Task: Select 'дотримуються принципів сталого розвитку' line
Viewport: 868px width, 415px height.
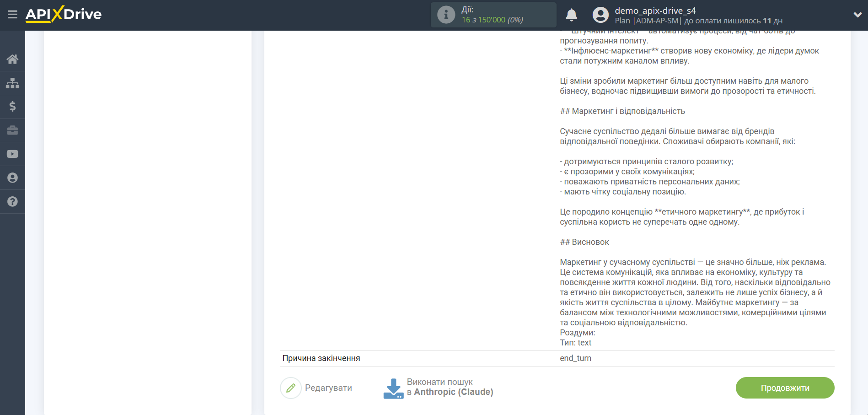Action: pyautogui.click(x=647, y=162)
